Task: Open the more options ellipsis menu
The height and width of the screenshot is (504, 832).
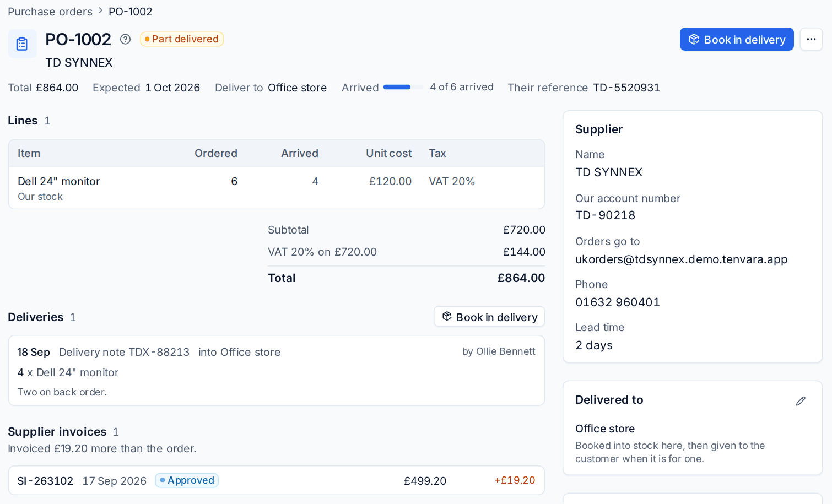Action: (x=811, y=39)
